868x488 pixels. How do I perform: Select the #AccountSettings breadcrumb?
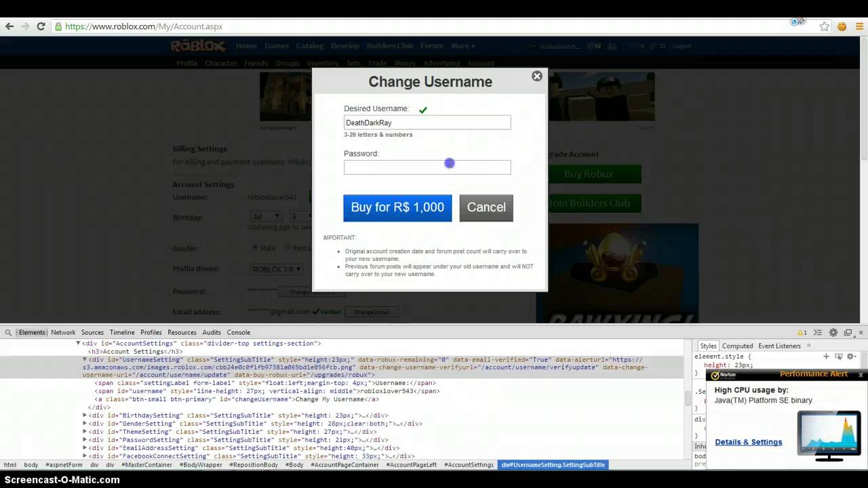[469, 465]
